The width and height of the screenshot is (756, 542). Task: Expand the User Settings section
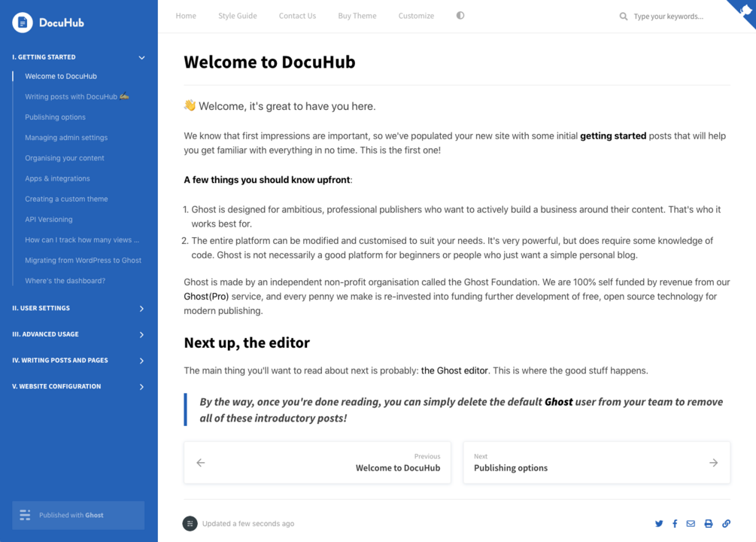(141, 309)
